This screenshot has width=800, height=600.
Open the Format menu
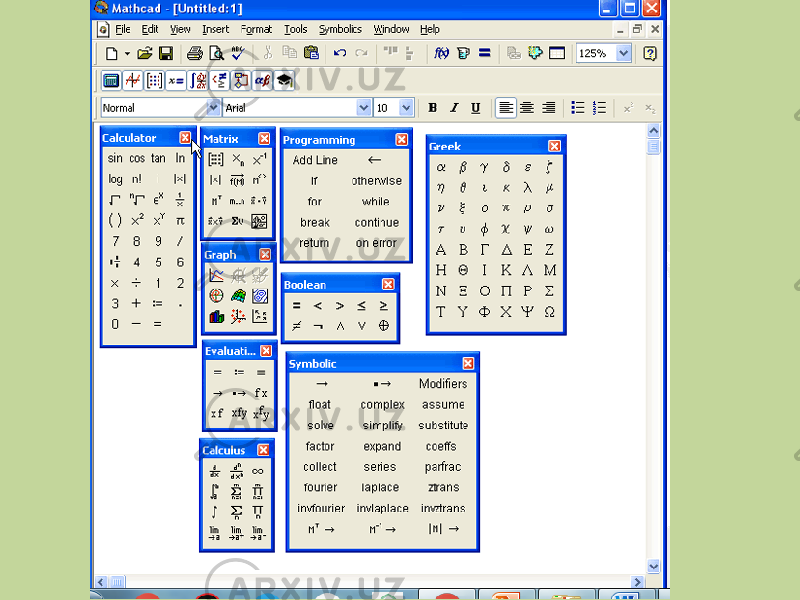tap(256, 30)
